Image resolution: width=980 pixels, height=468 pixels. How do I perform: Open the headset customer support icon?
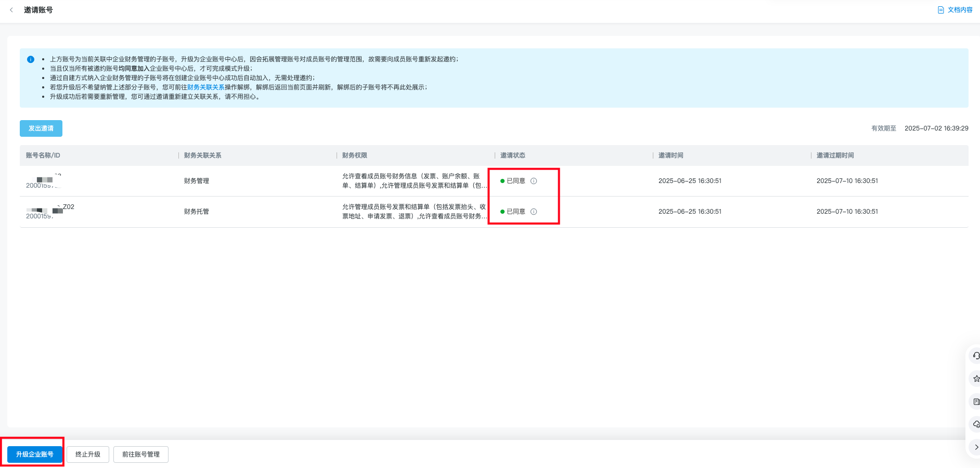click(976, 356)
